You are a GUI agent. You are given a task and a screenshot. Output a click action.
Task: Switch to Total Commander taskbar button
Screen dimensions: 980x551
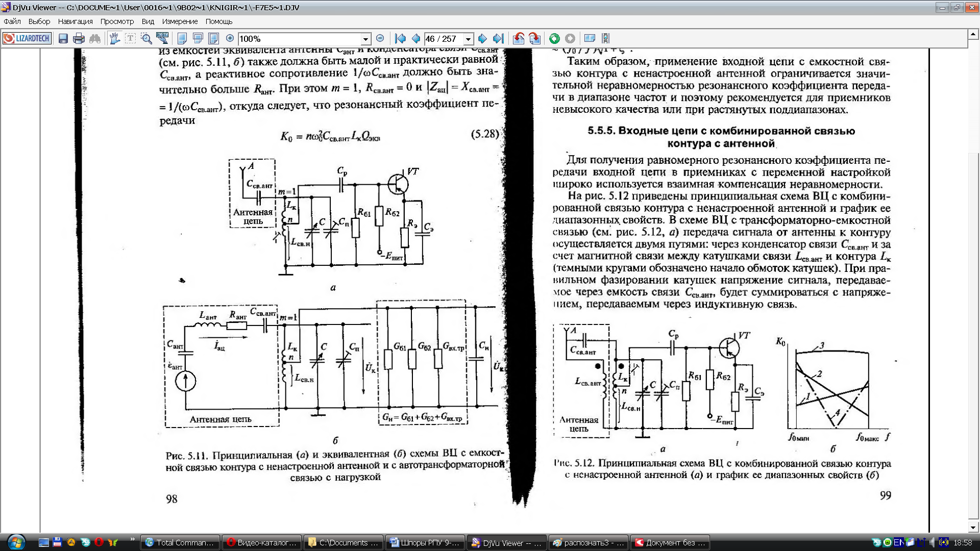point(180,543)
